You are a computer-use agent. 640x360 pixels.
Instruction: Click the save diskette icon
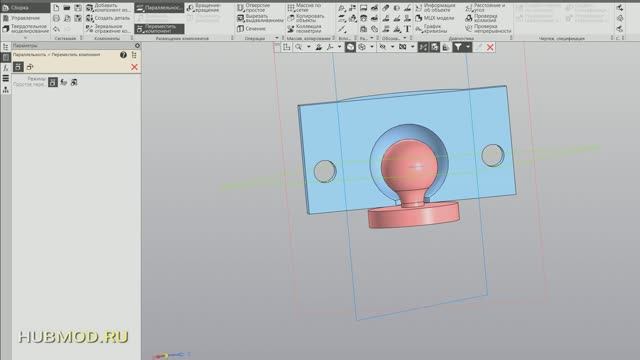tap(78, 8)
